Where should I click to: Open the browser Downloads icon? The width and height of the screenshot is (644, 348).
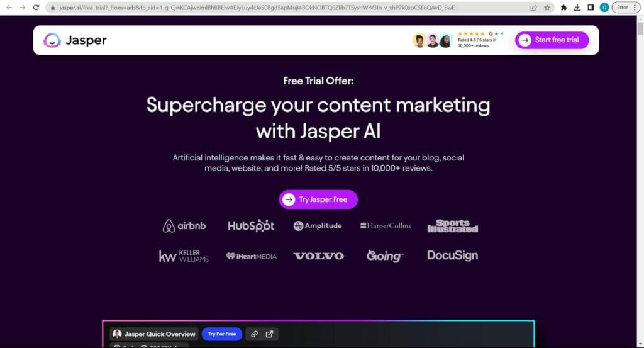(577, 8)
